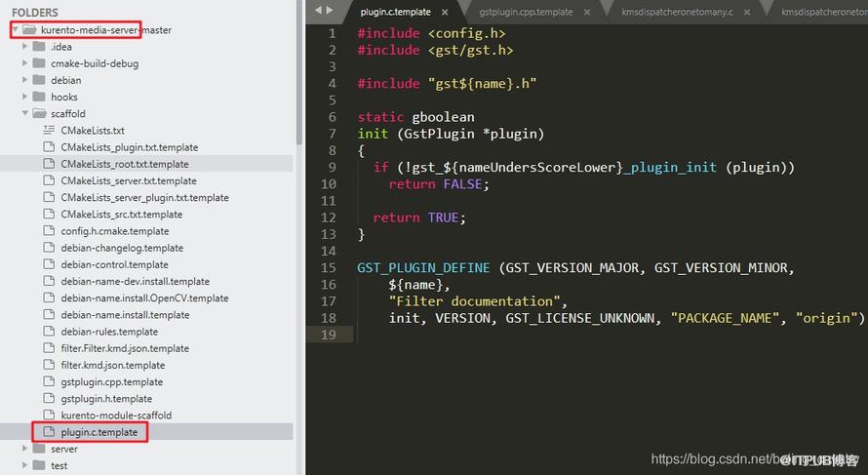Switch to the gstplugin.cpp.template tab
Viewport: 868px width, 475px height.
(526, 12)
